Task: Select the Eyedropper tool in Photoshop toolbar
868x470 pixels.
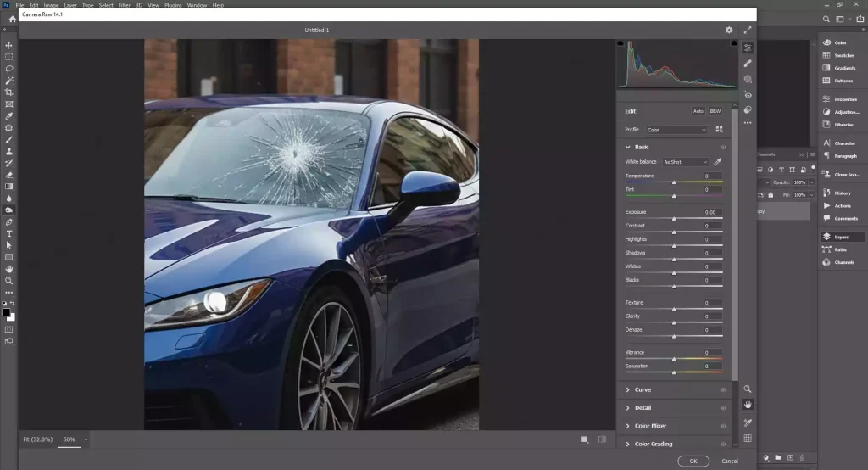Action: click(8, 116)
